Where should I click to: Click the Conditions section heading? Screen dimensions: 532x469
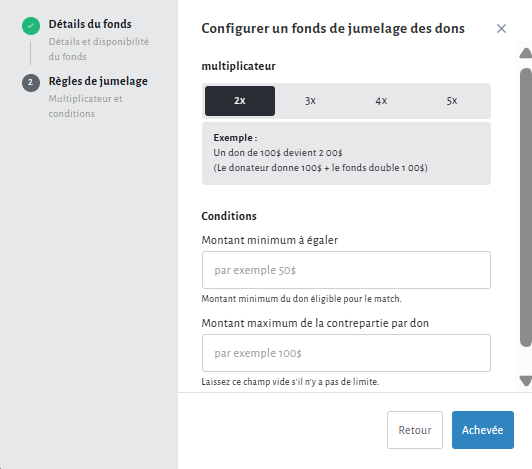click(229, 216)
